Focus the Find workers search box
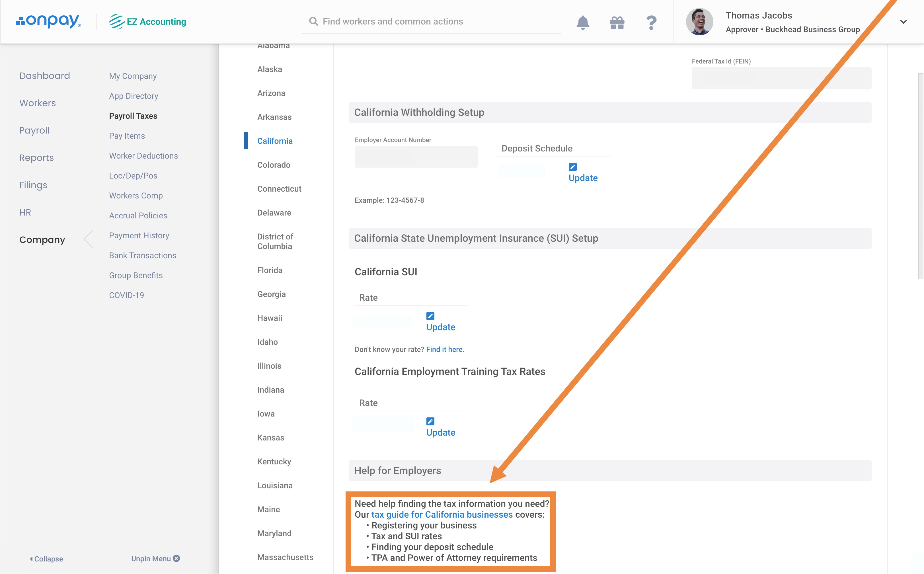The image size is (924, 574). pyautogui.click(x=431, y=22)
